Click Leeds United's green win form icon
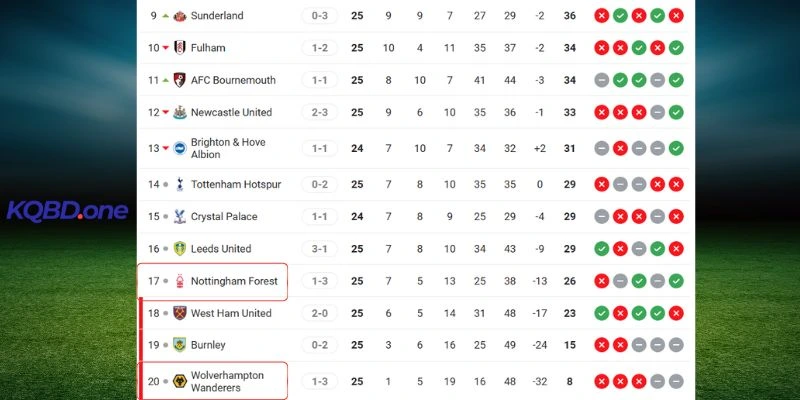Screen dimensions: 800x400 (x=601, y=248)
